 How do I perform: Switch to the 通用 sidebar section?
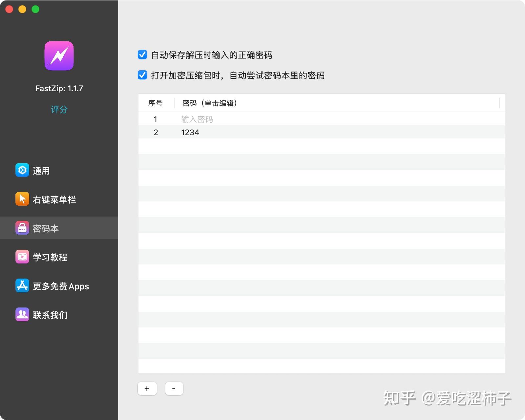[41, 170]
